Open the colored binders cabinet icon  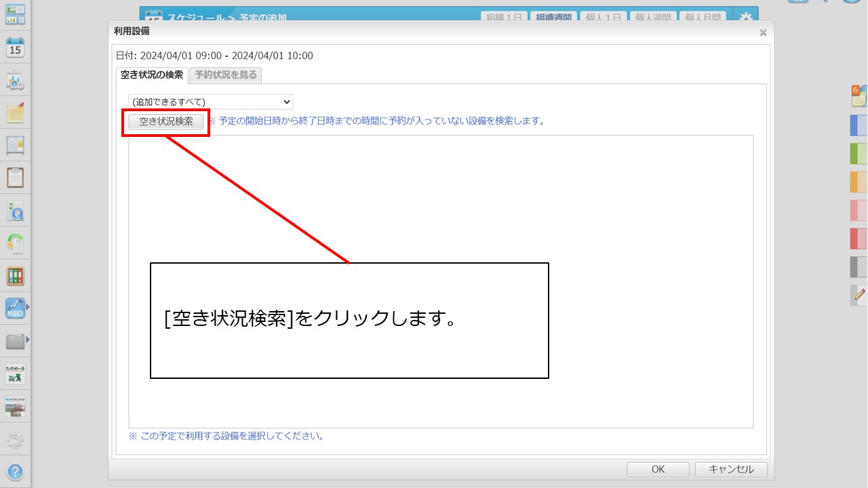coord(15,276)
